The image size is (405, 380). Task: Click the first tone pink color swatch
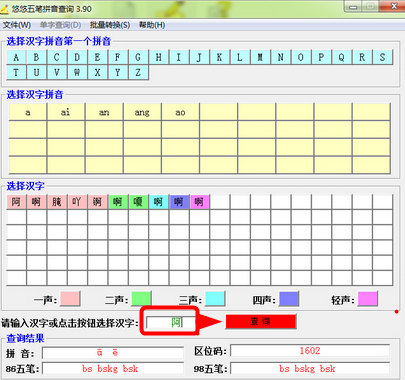(x=70, y=299)
